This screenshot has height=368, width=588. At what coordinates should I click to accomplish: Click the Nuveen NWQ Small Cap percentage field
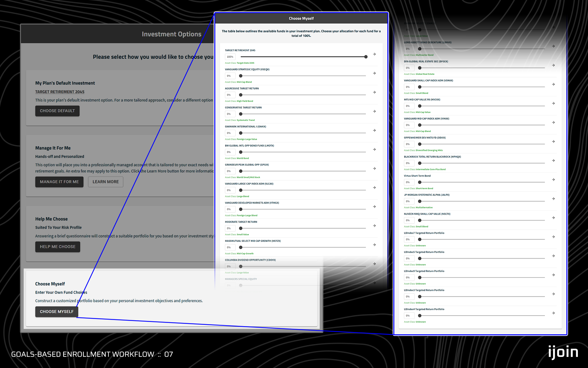[409, 220]
